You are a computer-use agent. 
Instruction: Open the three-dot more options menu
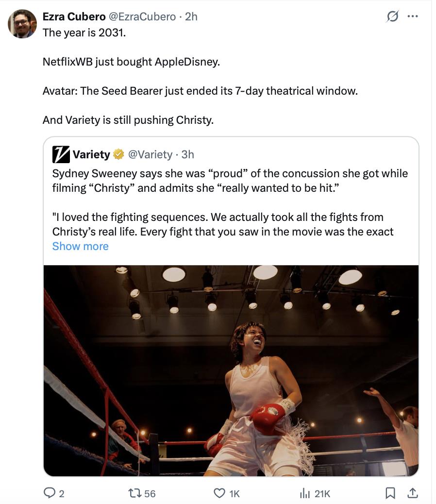pyautogui.click(x=412, y=17)
